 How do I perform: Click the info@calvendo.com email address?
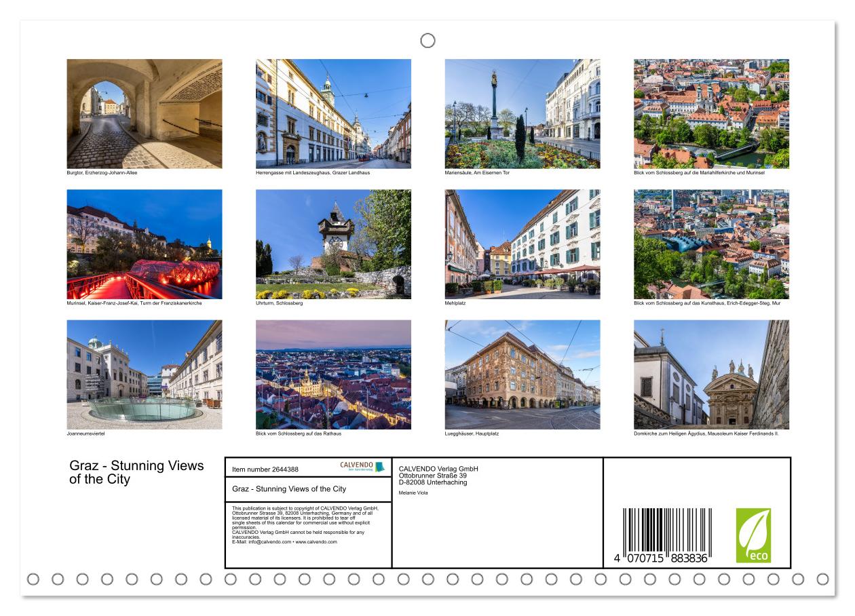269,542
